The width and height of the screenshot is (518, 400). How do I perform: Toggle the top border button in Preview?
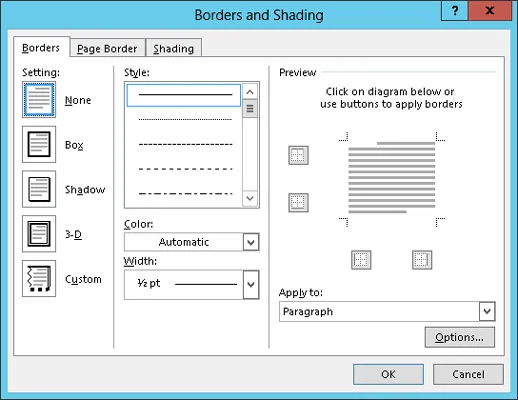298,155
